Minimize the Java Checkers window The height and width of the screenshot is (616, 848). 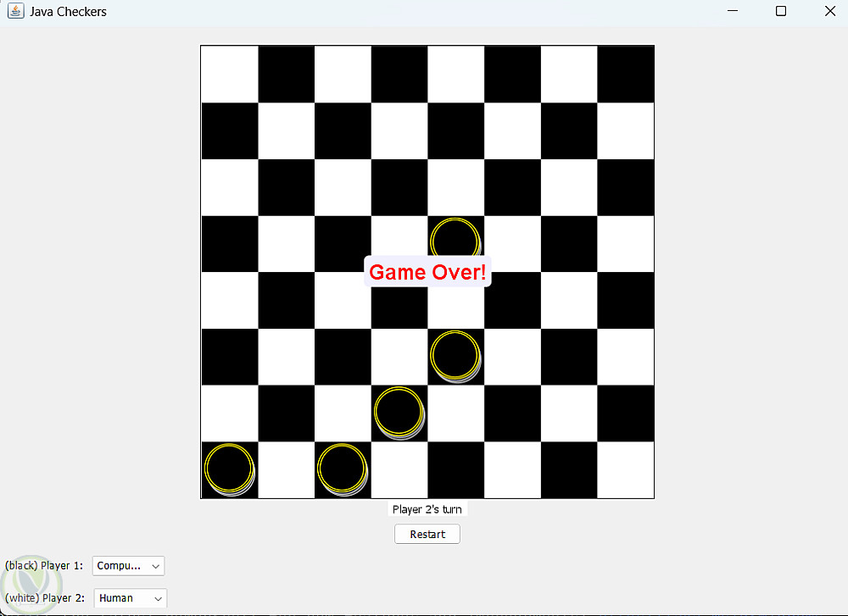733,11
